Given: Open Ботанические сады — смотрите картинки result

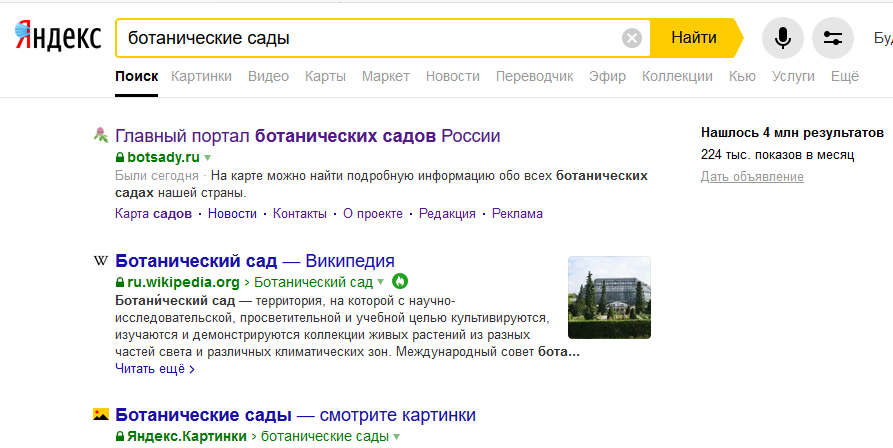Looking at the screenshot, I should [295, 415].
